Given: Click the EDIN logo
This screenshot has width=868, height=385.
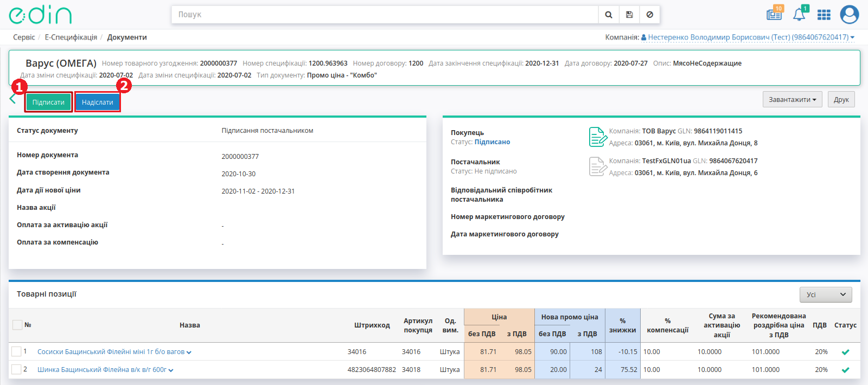Looking at the screenshot, I should point(40,15).
